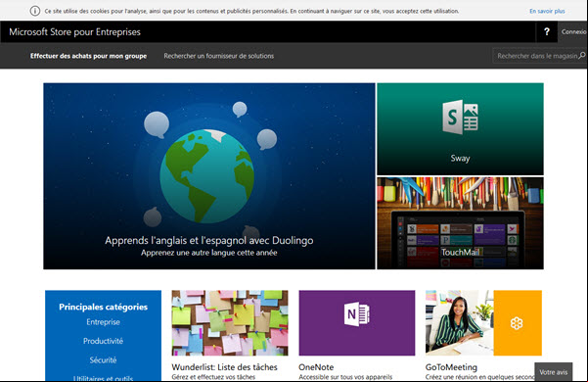Image resolution: width=588 pixels, height=382 pixels.
Task: Click the OneNote app title text
Action: pyautogui.click(x=316, y=367)
